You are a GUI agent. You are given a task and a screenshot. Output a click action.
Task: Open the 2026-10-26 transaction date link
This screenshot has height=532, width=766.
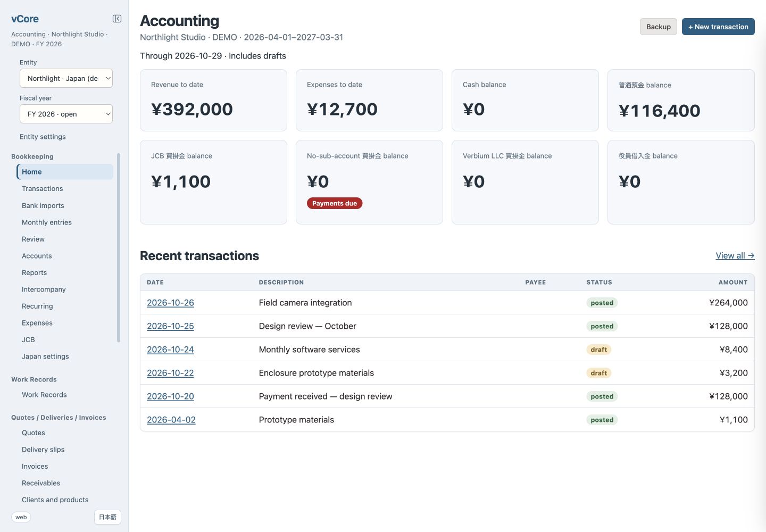(170, 303)
